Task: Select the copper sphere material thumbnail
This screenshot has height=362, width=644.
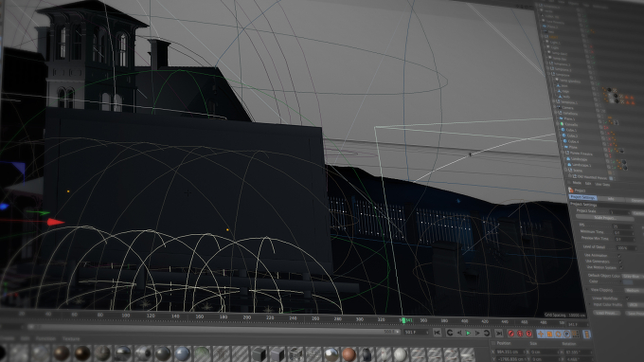Action: point(349,353)
